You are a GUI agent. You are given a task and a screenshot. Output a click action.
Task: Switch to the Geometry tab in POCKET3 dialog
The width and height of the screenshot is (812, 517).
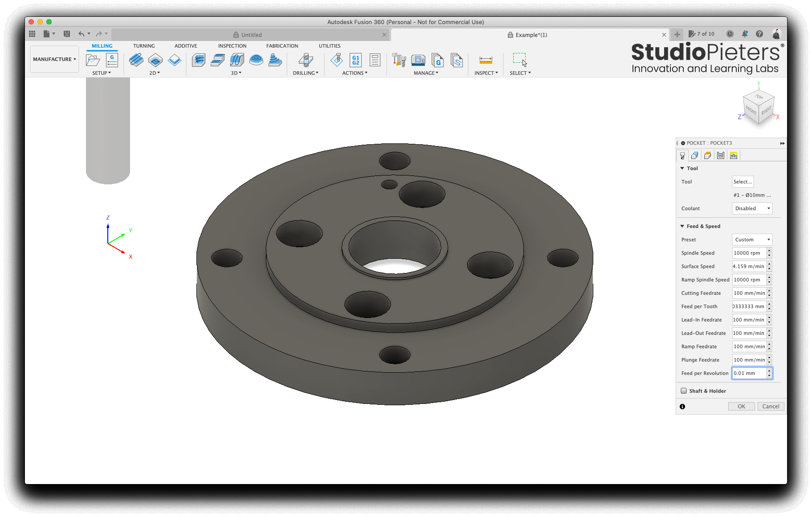pyautogui.click(x=695, y=155)
